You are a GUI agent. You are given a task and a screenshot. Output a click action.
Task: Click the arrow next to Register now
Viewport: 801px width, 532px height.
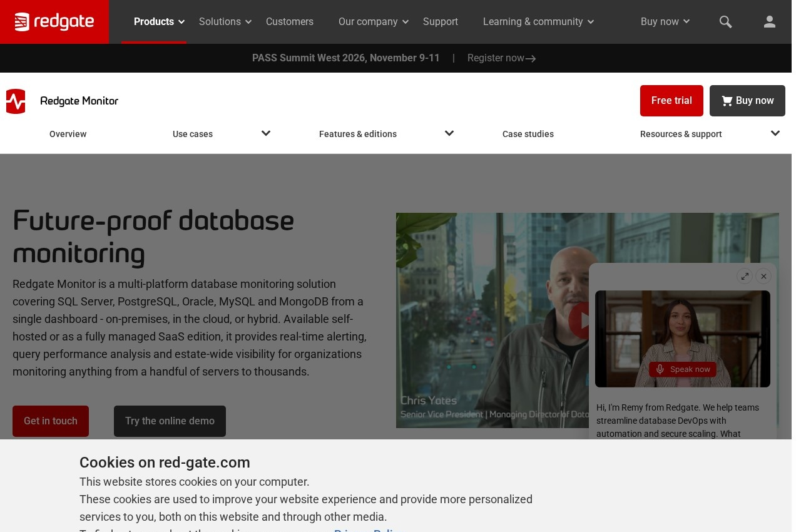click(x=531, y=58)
